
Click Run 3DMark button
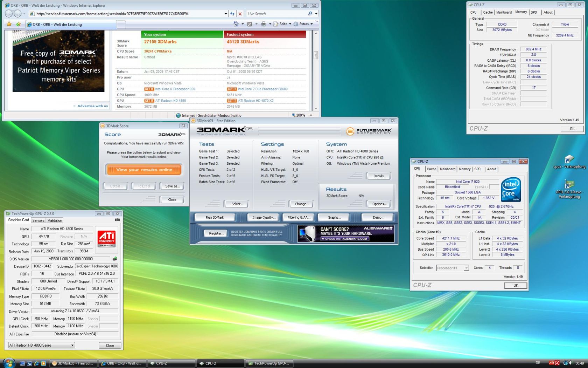click(x=215, y=217)
